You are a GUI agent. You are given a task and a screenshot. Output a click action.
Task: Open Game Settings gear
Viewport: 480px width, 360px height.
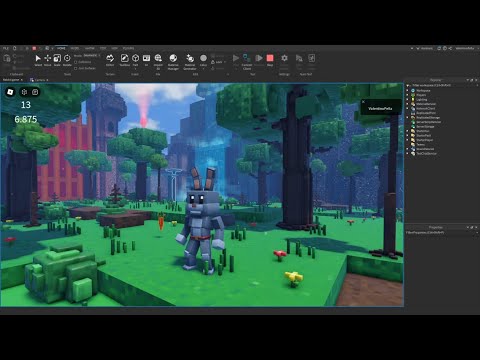284,58
